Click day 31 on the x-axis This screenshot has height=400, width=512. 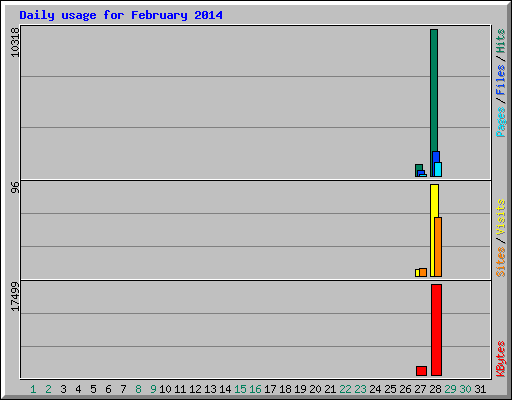point(480,389)
